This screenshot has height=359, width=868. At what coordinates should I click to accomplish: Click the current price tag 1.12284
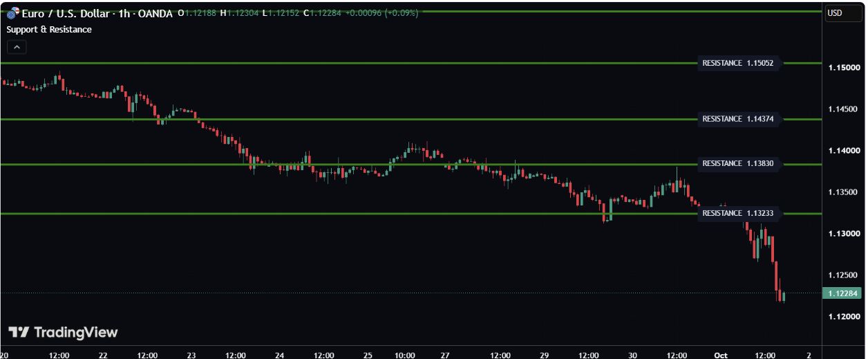tap(842, 293)
